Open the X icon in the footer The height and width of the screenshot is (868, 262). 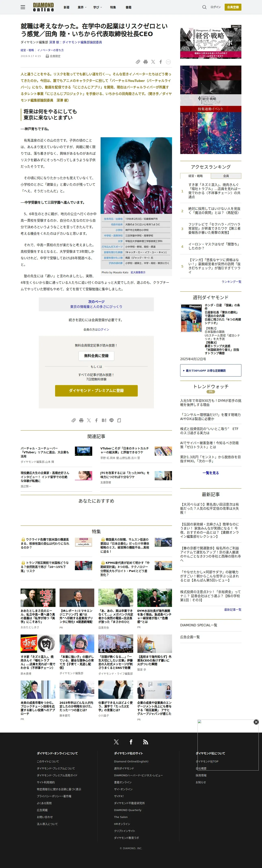coord(116,742)
